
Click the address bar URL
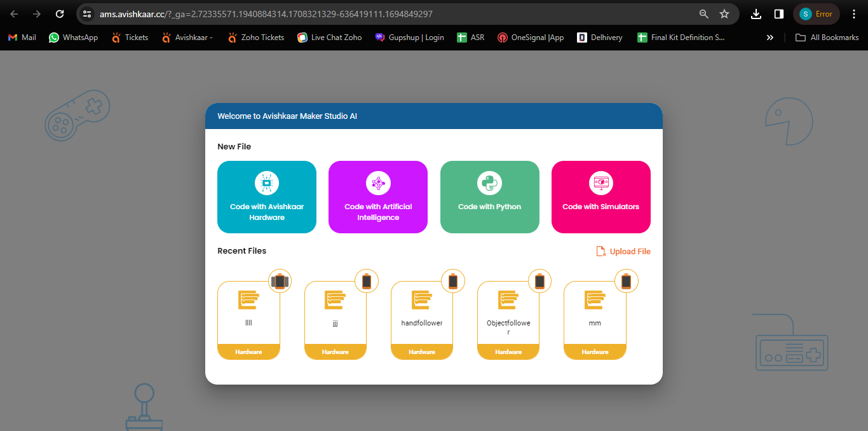coord(266,14)
